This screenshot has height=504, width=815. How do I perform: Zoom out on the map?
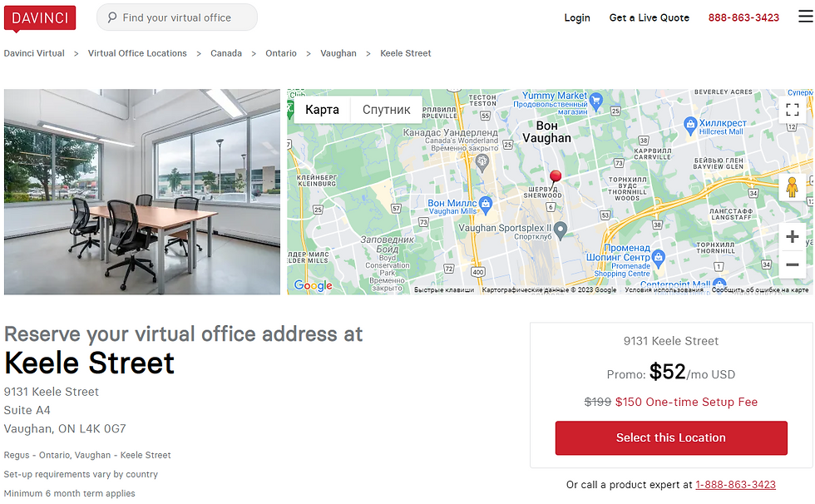click(x=792, y=264)
